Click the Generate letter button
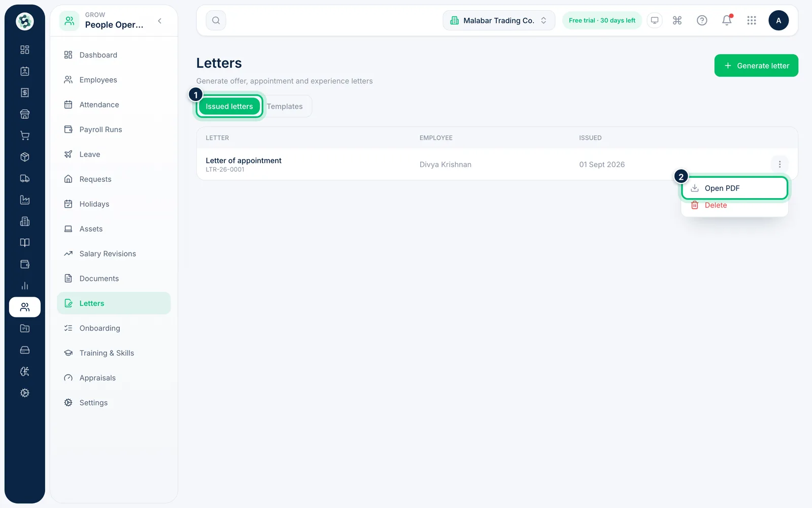Viewport: 812px width, 508px height. 756,66
